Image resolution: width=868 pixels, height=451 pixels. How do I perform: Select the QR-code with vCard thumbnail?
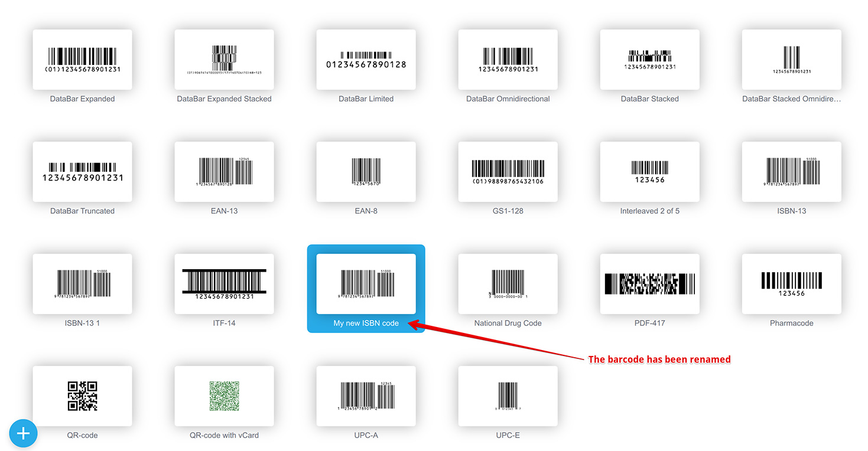tap(224, 396)
